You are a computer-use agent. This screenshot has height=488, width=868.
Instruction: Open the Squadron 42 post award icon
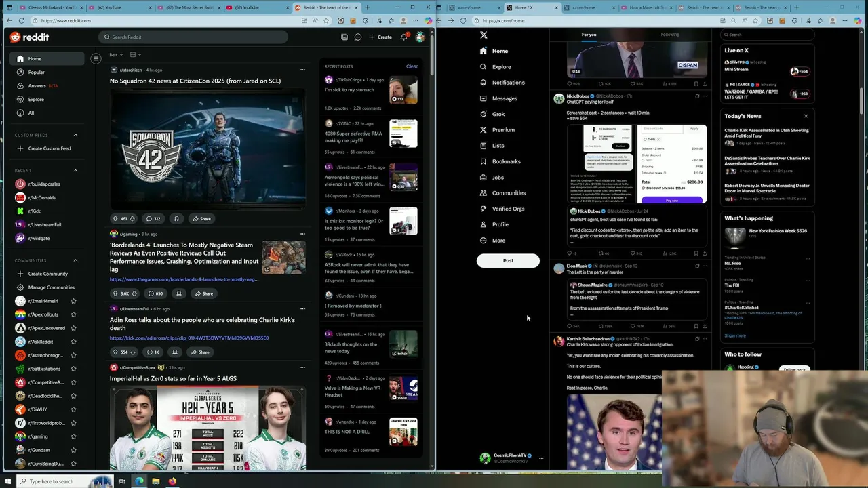pos(176,218)
